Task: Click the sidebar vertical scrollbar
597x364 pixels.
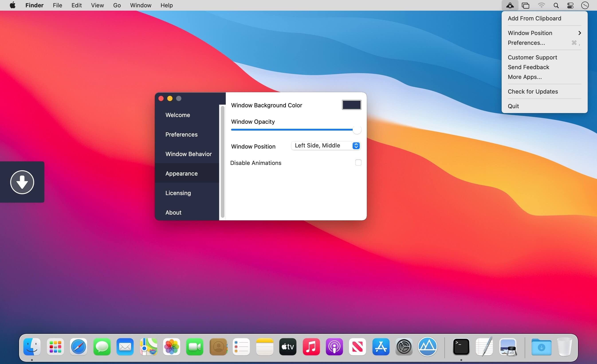Action: pos(222,162)
